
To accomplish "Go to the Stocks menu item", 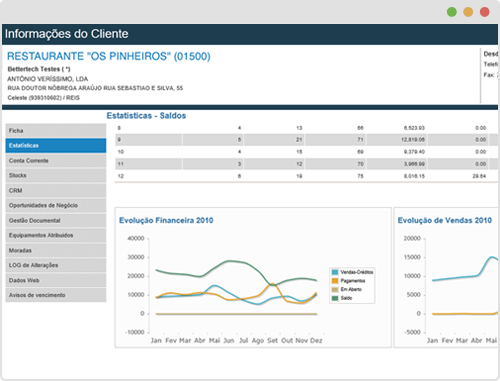I will (56, 175).
